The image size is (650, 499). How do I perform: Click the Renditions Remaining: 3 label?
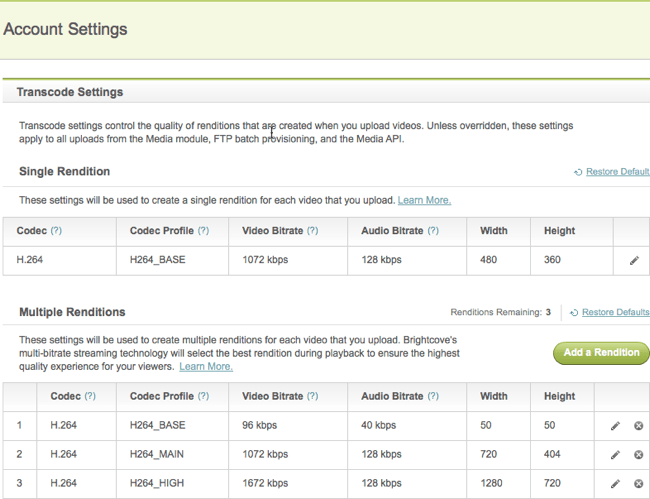501,312
